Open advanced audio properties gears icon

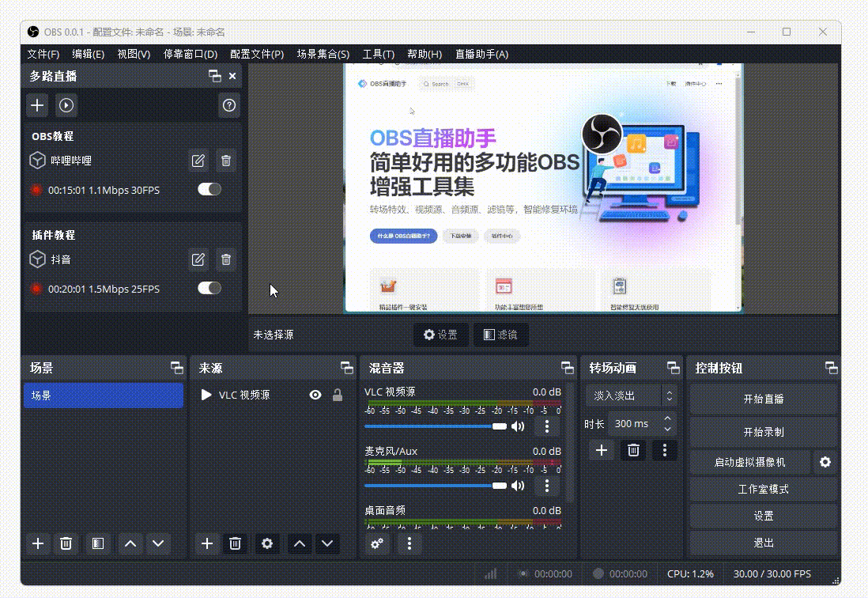coord(377,543)
